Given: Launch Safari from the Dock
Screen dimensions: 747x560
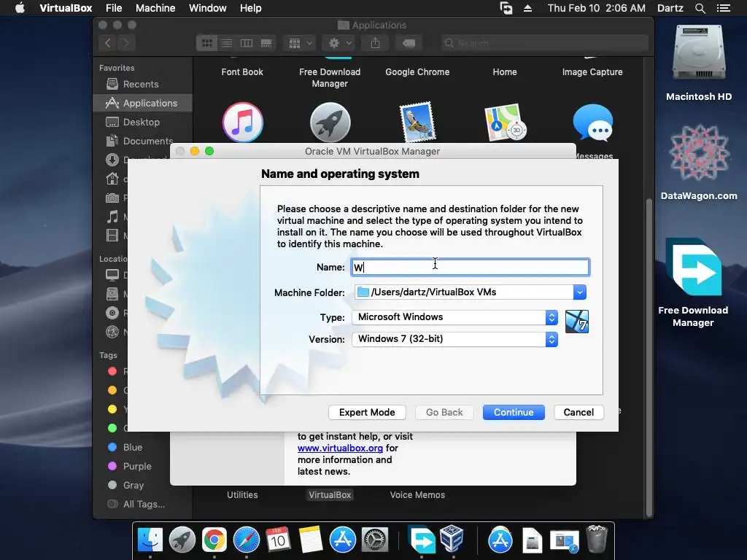Looking at the screenshot, I should [x=247, y=540].
